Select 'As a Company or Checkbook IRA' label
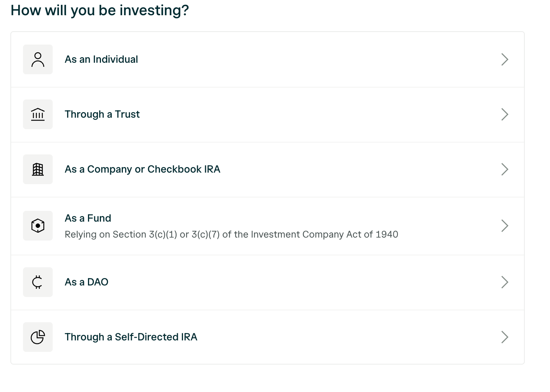Viewport: 550px width, 392px height. 143,169
